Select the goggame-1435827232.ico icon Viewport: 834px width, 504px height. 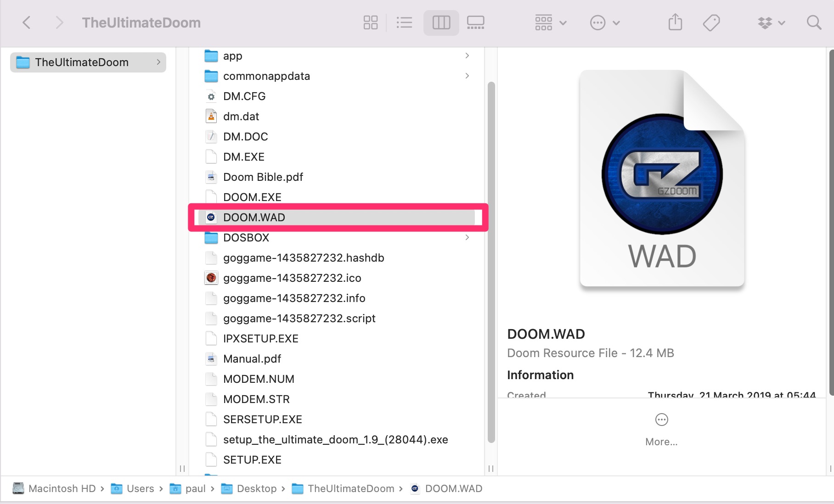(211, 278)
